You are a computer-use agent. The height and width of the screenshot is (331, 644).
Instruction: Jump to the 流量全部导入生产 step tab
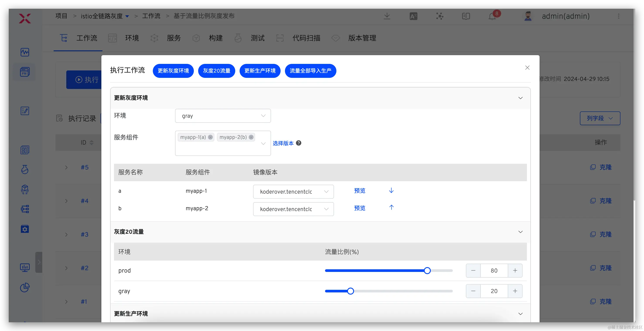310,71
